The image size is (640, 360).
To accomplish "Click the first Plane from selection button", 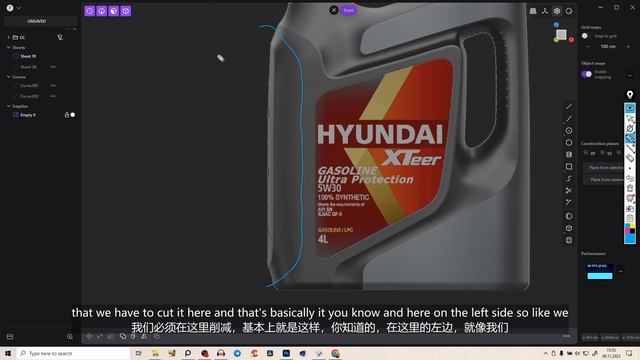I will point(606,167).
